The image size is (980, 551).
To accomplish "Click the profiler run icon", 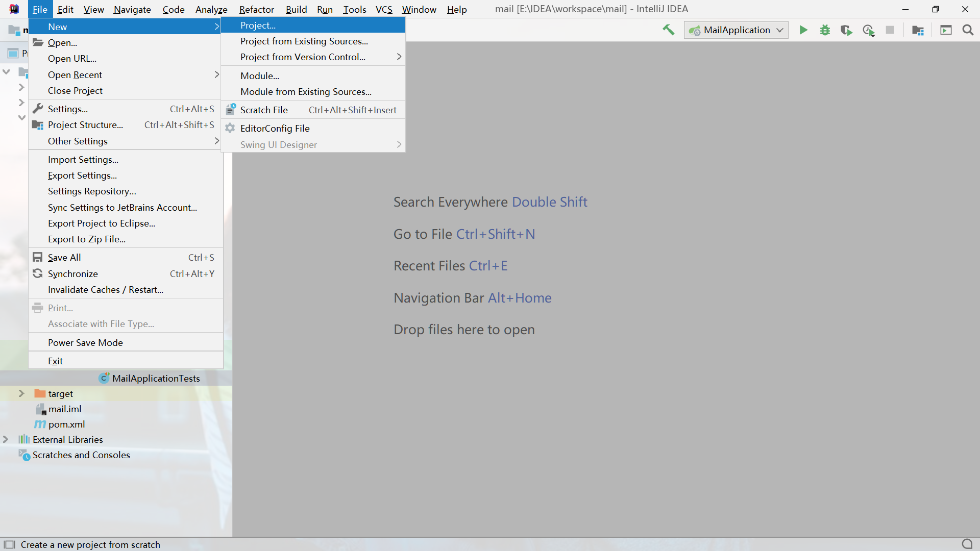I will pyautogui.click(x=868, y=30).
